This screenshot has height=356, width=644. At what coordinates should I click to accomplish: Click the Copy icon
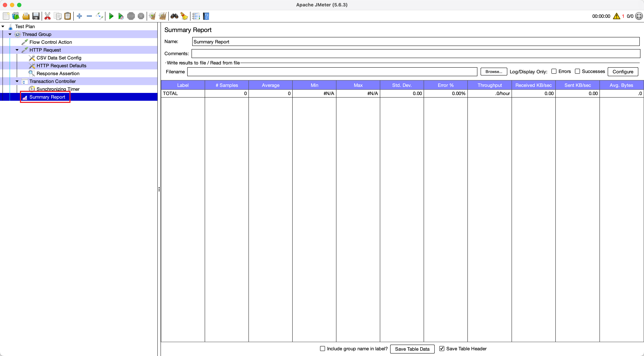pos(58,16)
